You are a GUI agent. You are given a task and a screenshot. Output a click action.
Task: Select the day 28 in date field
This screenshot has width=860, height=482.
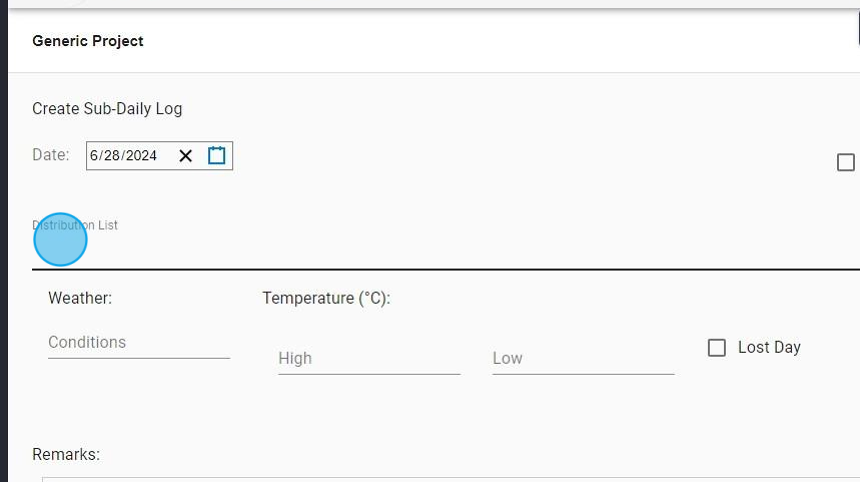click(x=111, y=156)
